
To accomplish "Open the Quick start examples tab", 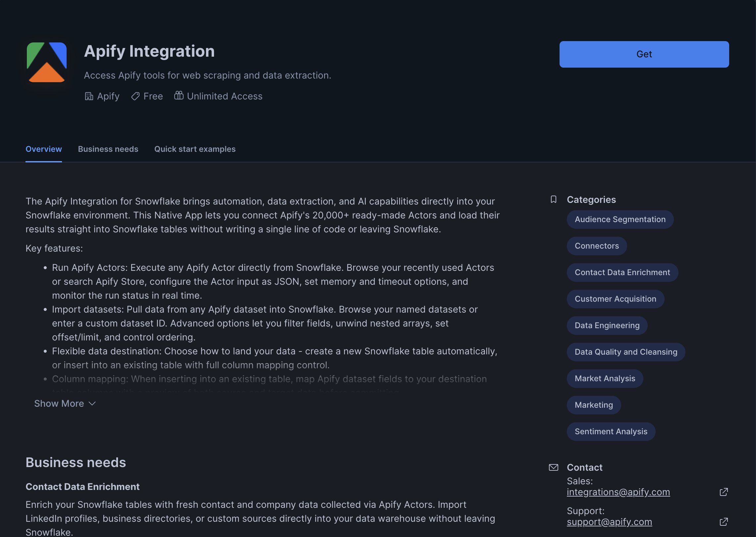I will click(195, 149).
